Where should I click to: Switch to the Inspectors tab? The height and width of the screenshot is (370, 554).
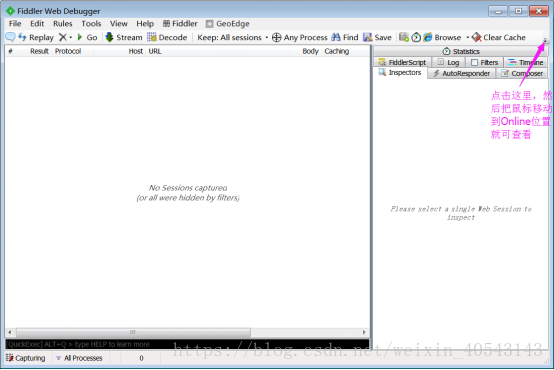[x=400, y=72]
